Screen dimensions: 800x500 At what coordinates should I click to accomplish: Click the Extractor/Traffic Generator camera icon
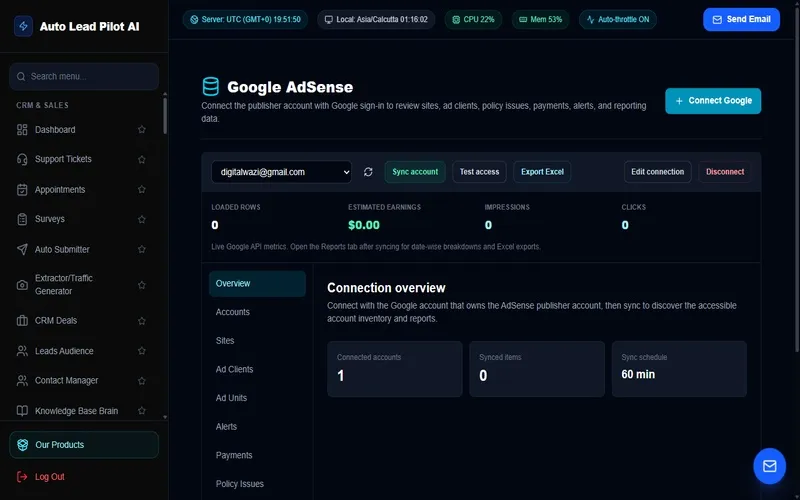22,285
